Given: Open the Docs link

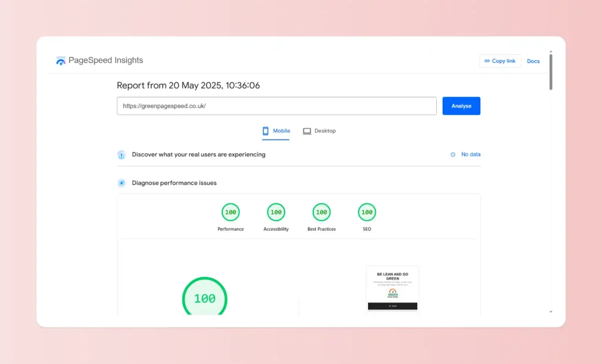Looking at the screenshot, I should 533,60.
